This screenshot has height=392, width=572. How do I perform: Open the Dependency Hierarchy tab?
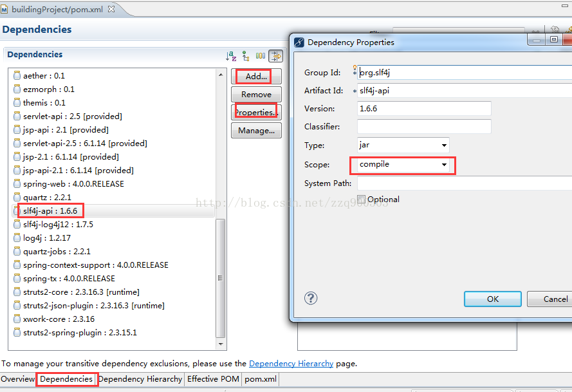pos(140,379)
